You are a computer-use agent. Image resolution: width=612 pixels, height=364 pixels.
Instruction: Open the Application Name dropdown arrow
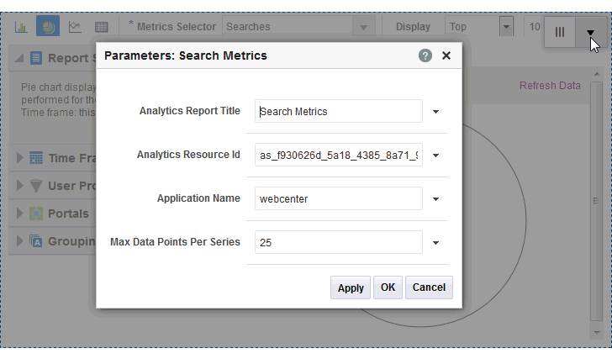click(x=436, y=198)
